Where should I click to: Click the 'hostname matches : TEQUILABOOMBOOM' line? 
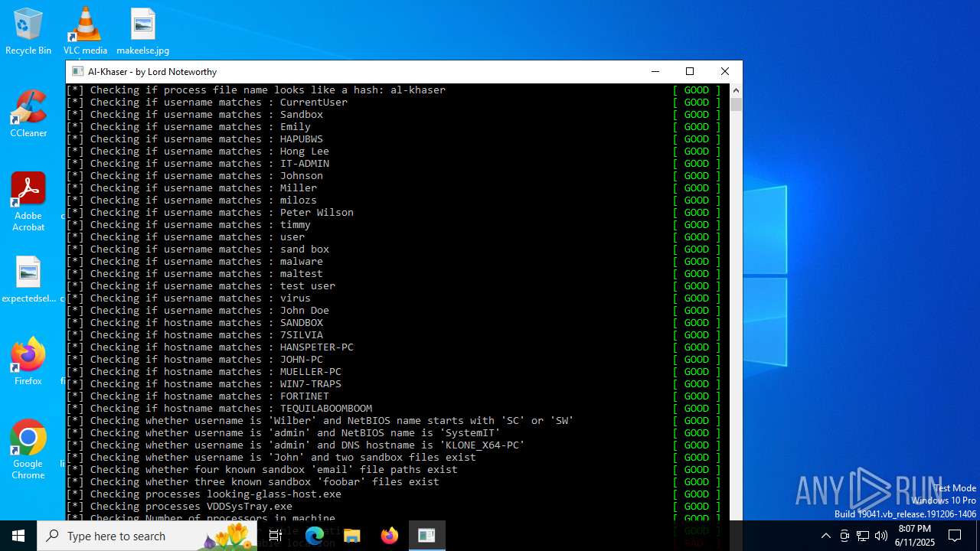pyautogui.click(x=219, y=409)
